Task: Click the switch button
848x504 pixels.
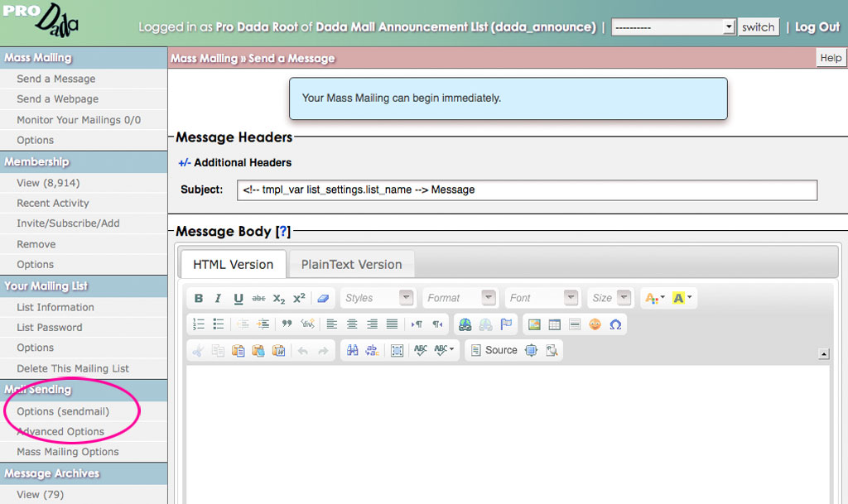Action: [759, 27]
